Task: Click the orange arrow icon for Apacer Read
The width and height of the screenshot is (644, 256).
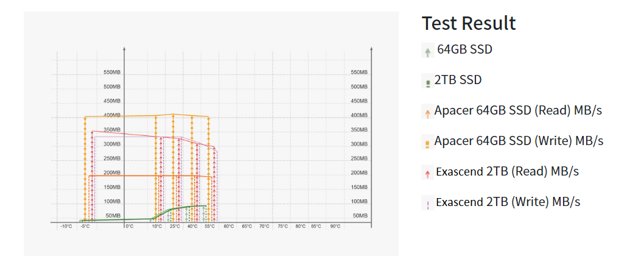Action: click(x=427, y=113)
